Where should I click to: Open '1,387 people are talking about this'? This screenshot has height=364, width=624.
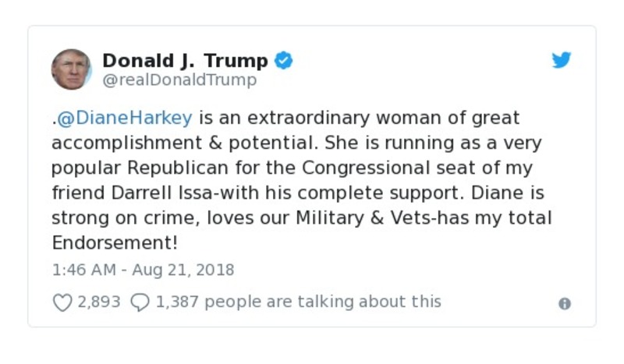coord(298,302)
